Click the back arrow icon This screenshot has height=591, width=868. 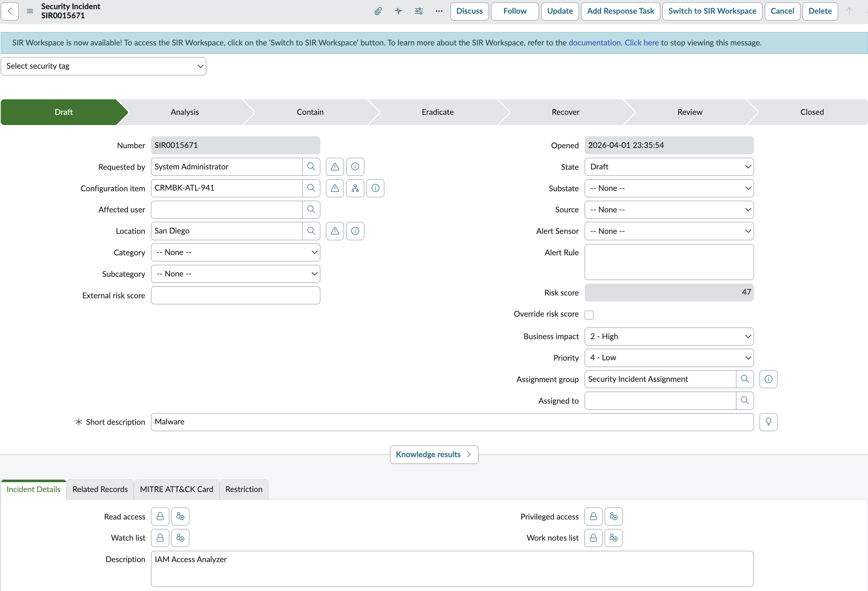(10, 11)
